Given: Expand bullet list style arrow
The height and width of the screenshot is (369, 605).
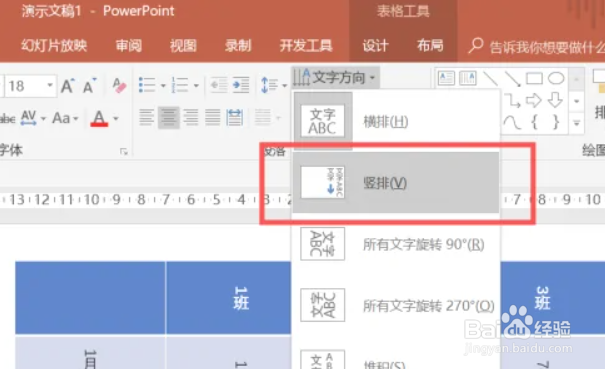Looking at the screenshot, I should point(163,85).
